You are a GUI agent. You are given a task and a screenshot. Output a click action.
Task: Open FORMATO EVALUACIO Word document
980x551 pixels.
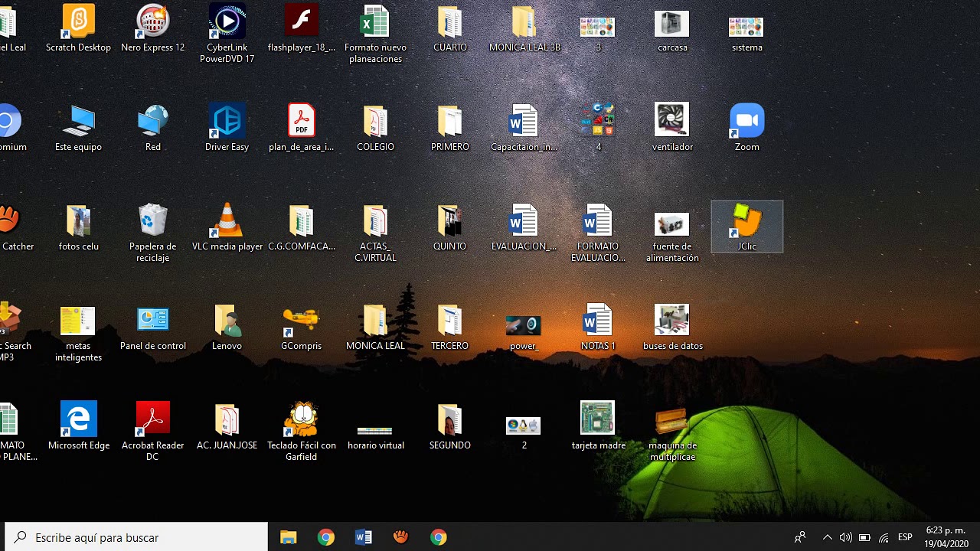tap(598, 233)
